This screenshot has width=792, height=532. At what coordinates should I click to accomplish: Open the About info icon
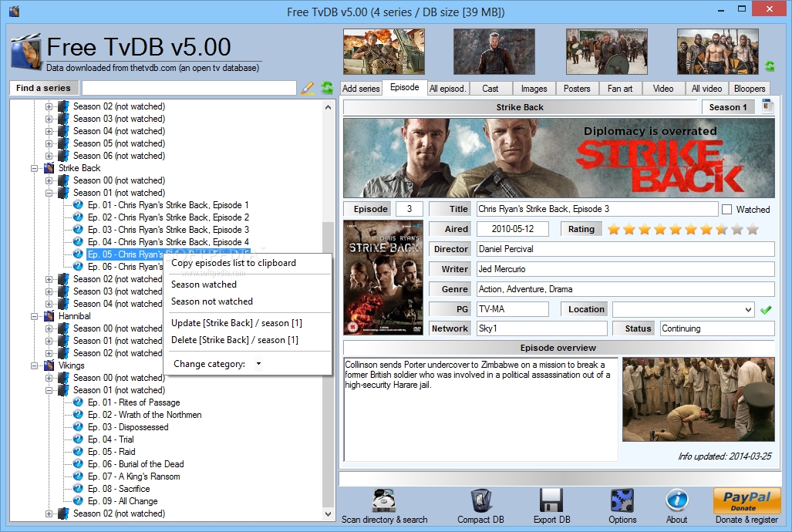(676, 500)
